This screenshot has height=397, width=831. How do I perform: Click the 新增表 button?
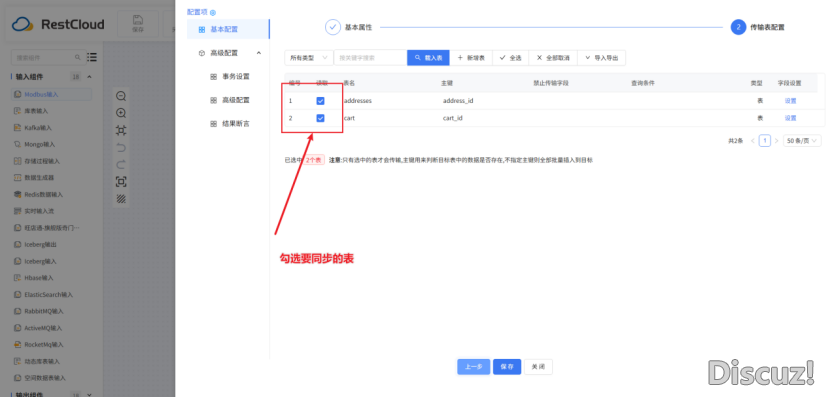471,58
